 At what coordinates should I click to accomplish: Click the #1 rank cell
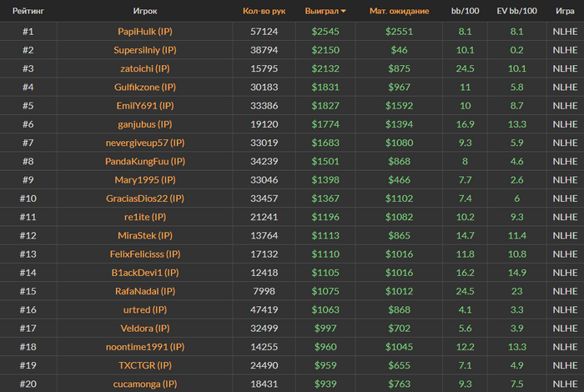pyautogui.click(x=28, y=32)
